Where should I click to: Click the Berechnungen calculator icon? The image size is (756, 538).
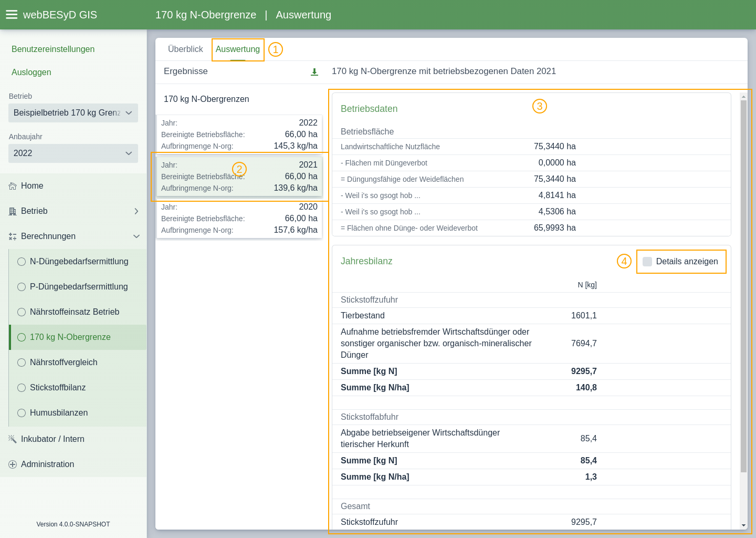coord(13,236)
